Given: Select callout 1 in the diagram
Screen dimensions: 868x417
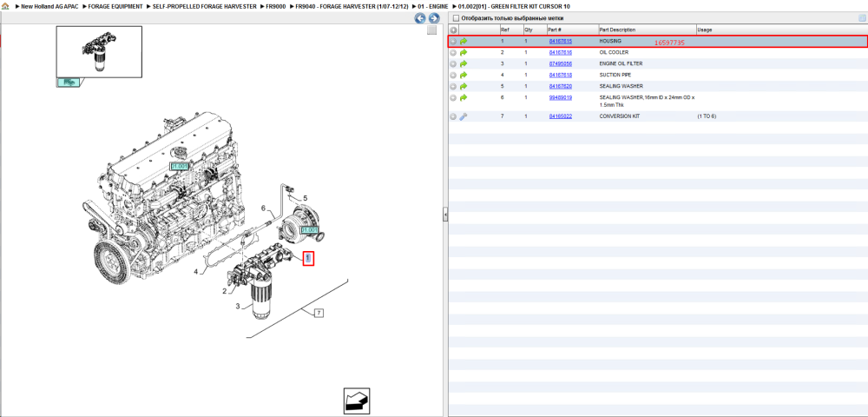Looking at the screenshot, I should click(x=308, y=258).
